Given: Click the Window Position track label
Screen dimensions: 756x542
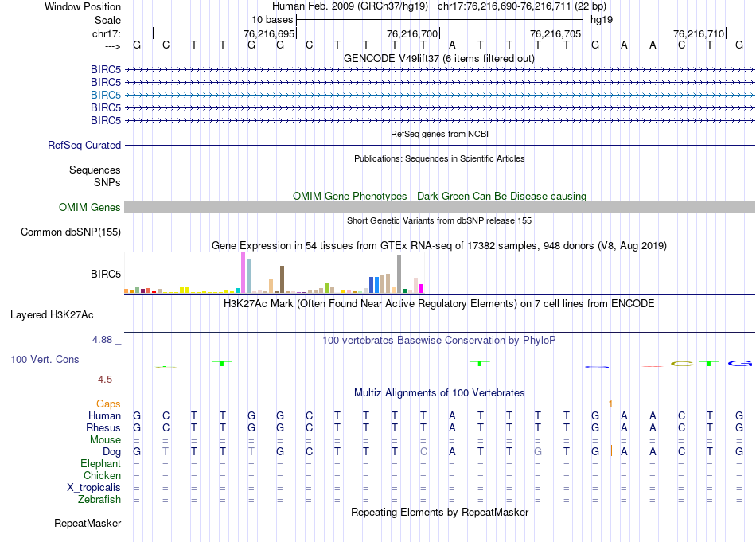Looking at the screenshot, I should 83,6.
